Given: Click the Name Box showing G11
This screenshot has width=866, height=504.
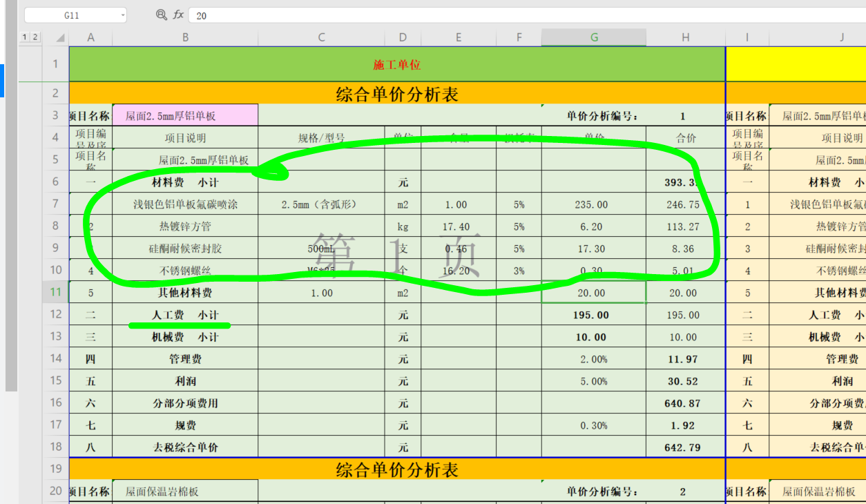Looking at the screenshot, I should tap(71, 14).
